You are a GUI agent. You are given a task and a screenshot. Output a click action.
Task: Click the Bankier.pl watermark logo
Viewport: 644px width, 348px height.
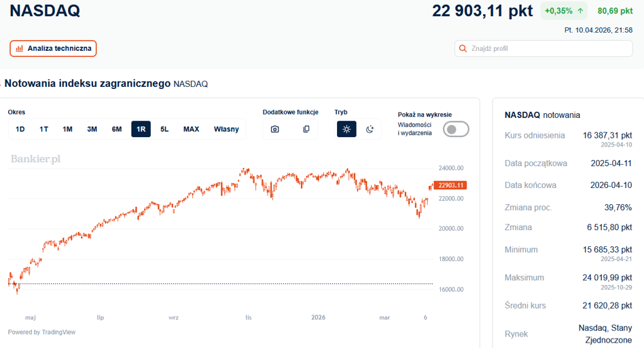(36, 159)
